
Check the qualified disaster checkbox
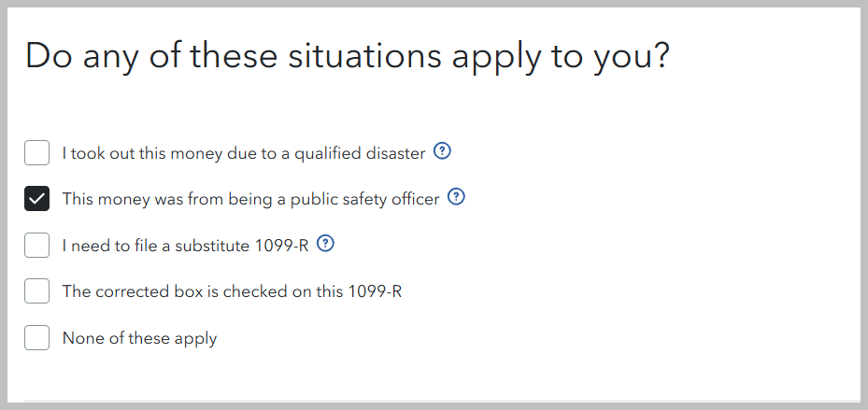coord(36,153)
